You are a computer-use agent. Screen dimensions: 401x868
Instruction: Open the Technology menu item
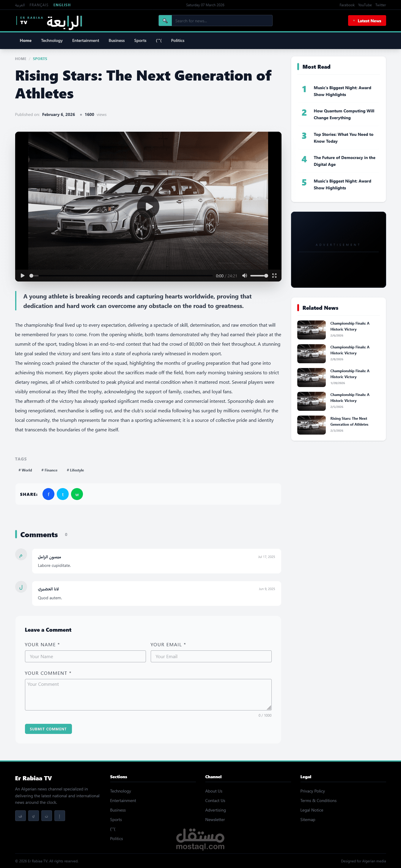(52, 40)
